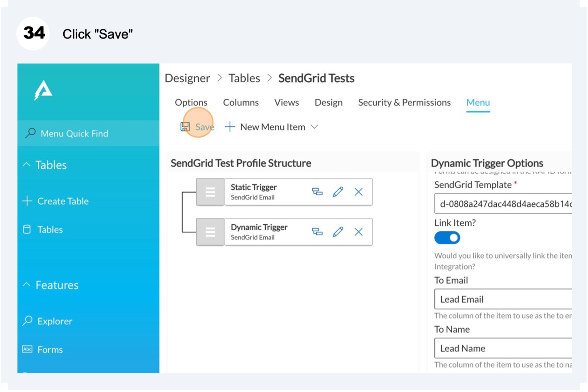Click the Explorer magnifier icon
The width and height of the screenshot is (588, 392).
click(x=27, y=321)
